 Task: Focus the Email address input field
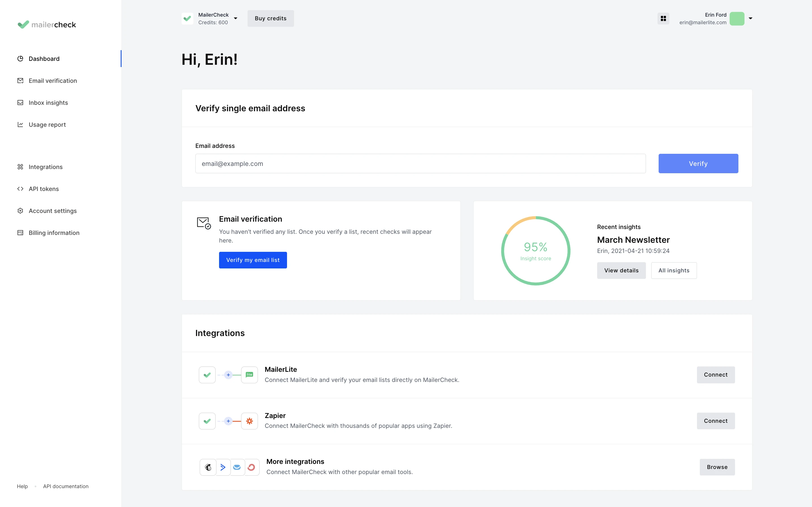[x=420, y=164]
